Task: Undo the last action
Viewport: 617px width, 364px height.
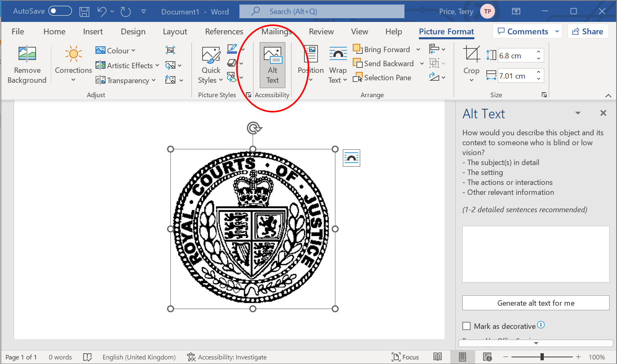Action: [102, 12]
